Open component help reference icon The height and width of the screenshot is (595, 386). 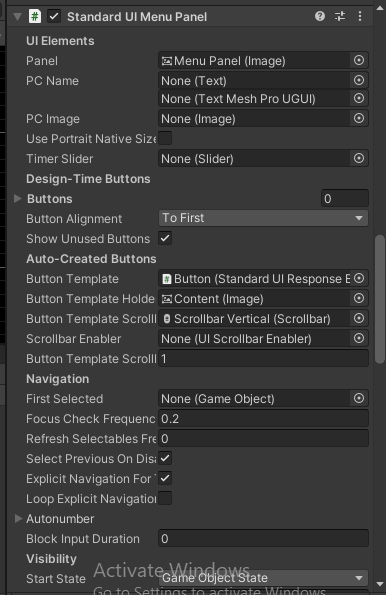[320, 16]
